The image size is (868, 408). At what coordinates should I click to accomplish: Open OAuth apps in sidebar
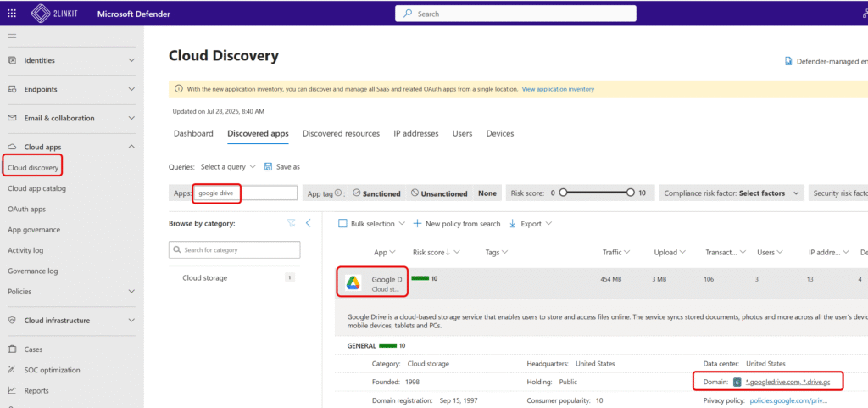26,210
